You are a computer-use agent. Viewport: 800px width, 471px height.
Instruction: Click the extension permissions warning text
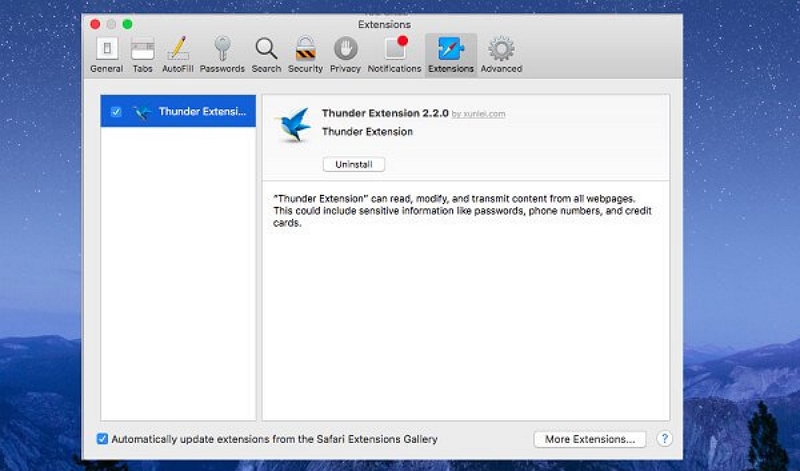tap(462, 211)
